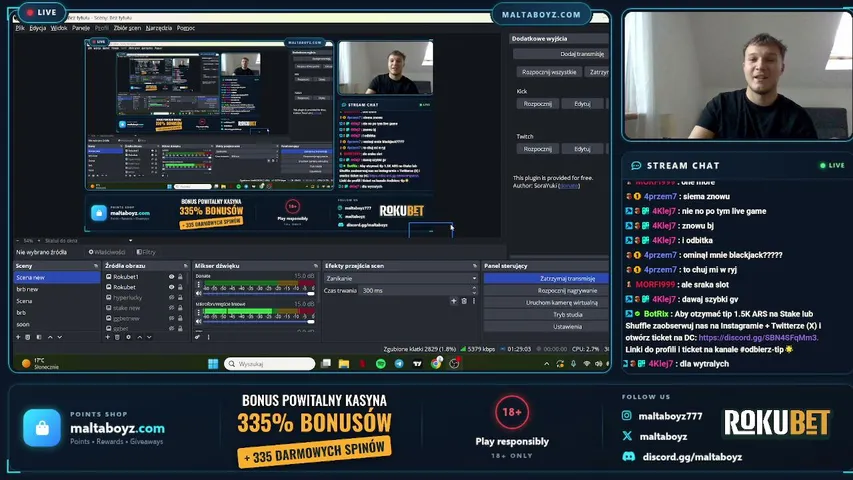The height and width of the screenshot is (480, 853).
Task: Undock the Sceny panel
Action: (x=96, y=266)
